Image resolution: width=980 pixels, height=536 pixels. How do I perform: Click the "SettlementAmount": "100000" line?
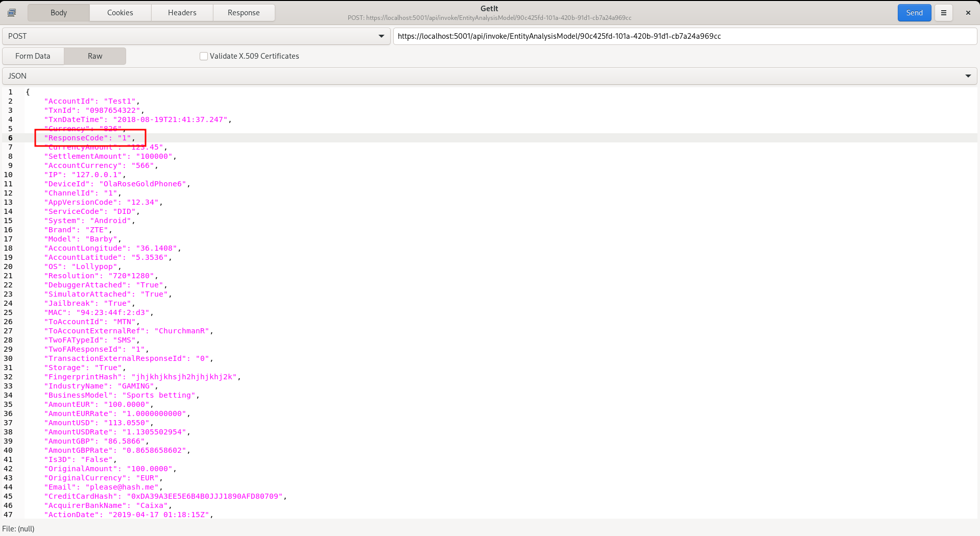click(110, 156)
